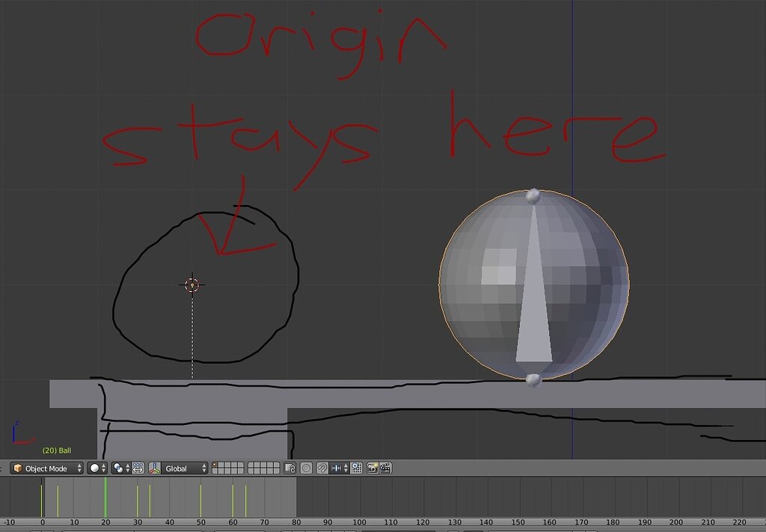Image resolution: width=766 pixels, height=532 pixels.
Task: Click frame number 80 on timeline ruler
Action: pos(296,522)
